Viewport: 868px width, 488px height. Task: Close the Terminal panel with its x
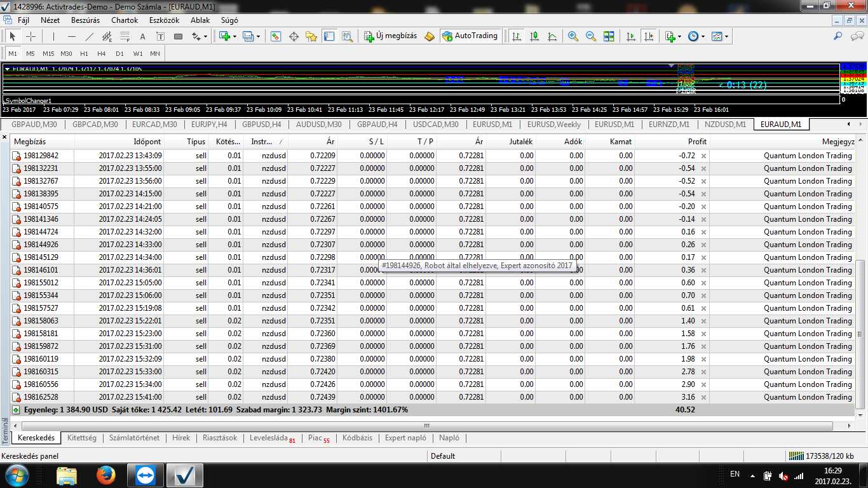pyautogui.click(x=5, y=137)
